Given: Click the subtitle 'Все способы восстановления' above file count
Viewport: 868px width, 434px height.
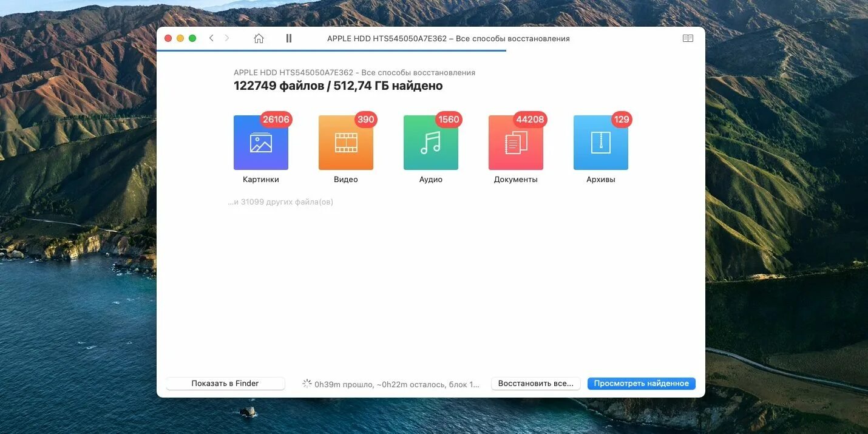Looking at the screenshot, I should [418, 73].
